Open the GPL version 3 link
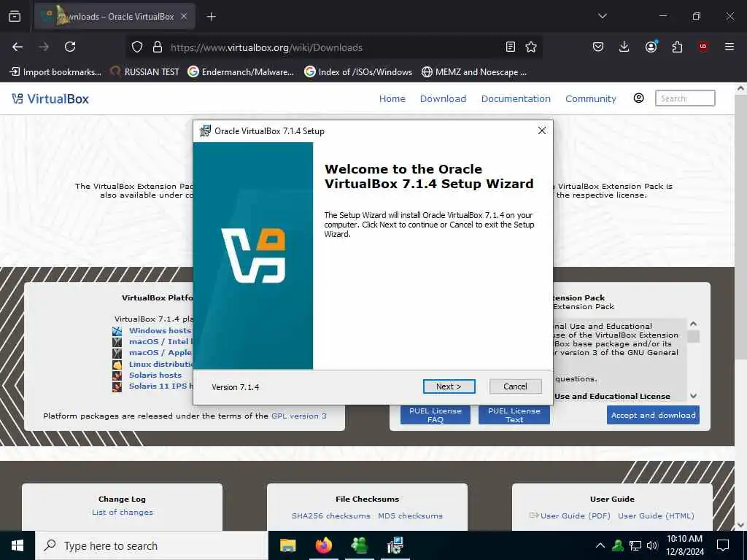 pyautogui.click(x=298, y=416)
